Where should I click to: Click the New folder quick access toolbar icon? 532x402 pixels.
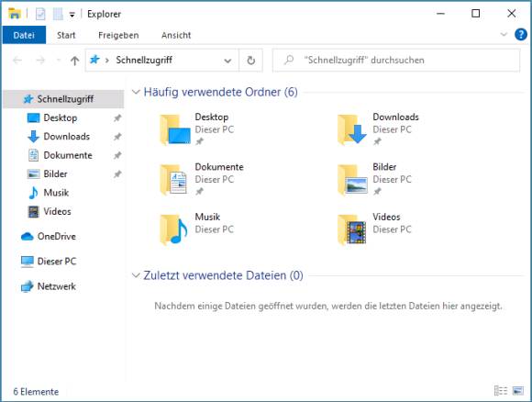(x=58, y=14)
